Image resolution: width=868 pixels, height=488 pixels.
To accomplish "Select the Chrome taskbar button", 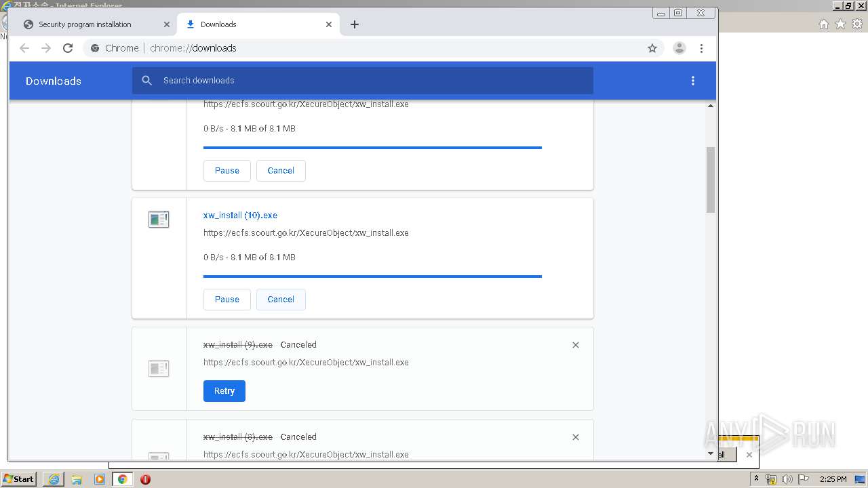I will tap(122, 479).
